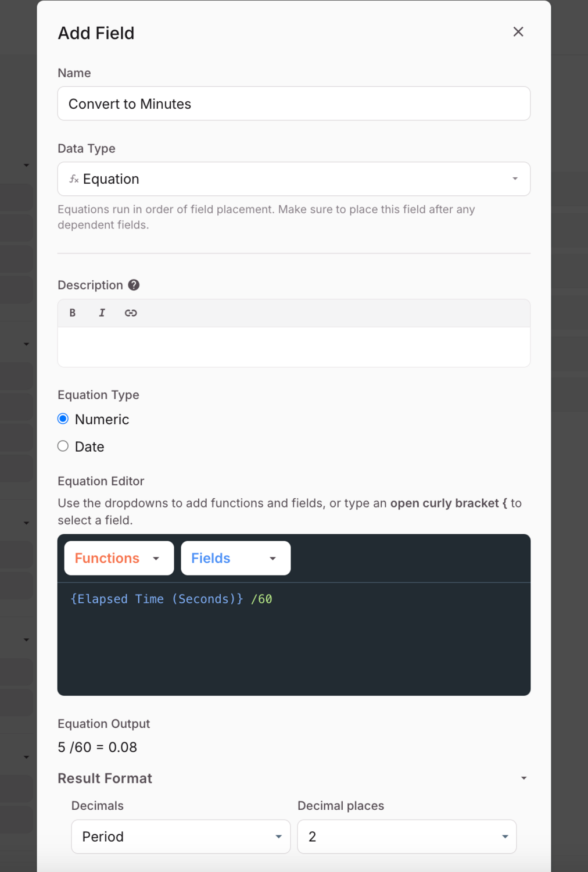Image resolution: width=588 pixels, height=872 pixels.
Task: Click the Bold formatting icon
Action: (73, 313)
